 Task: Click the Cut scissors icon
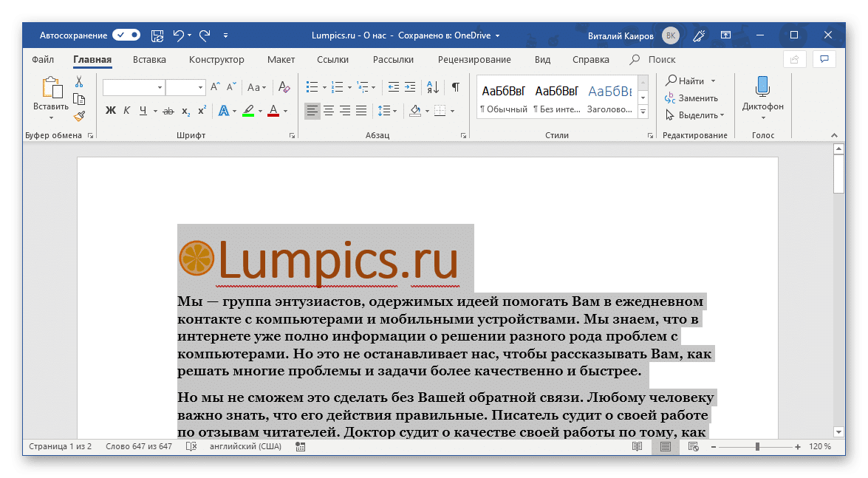point(79,82)
